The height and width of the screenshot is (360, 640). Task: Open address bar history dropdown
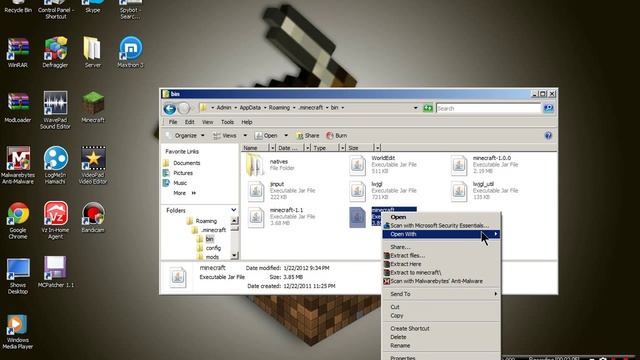coord(416,108)
